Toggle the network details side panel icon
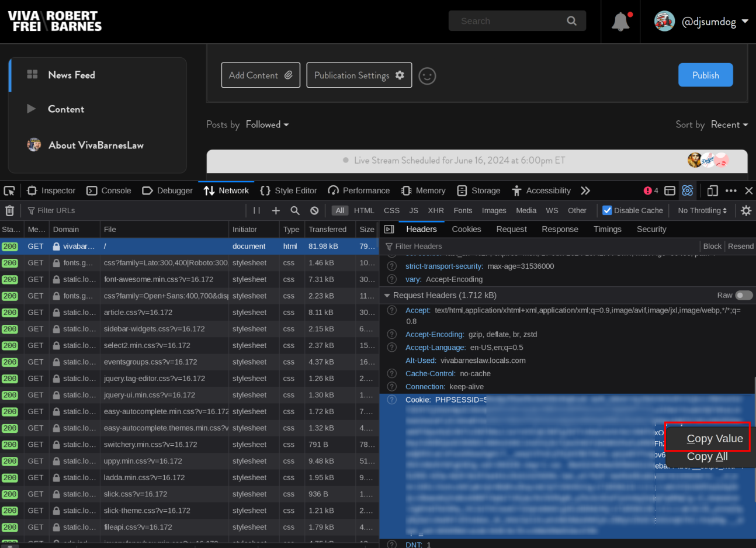The image size is (756, 548). 389,230
